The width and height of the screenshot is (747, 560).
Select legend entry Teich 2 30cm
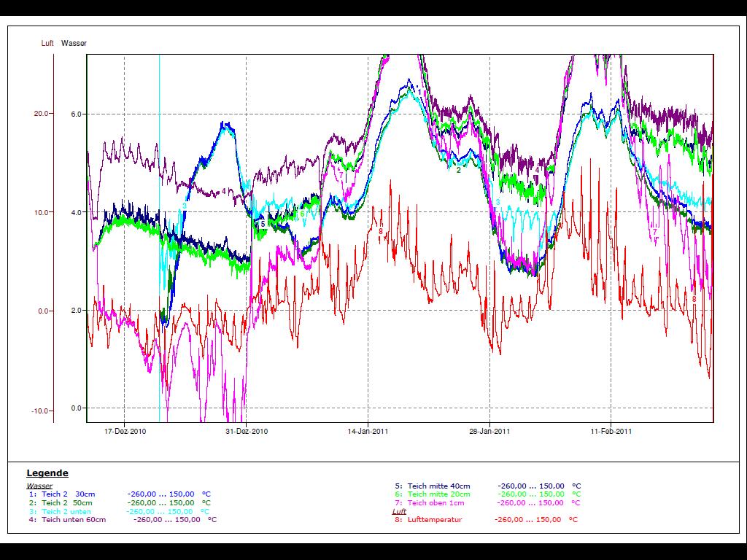(68, 494)
